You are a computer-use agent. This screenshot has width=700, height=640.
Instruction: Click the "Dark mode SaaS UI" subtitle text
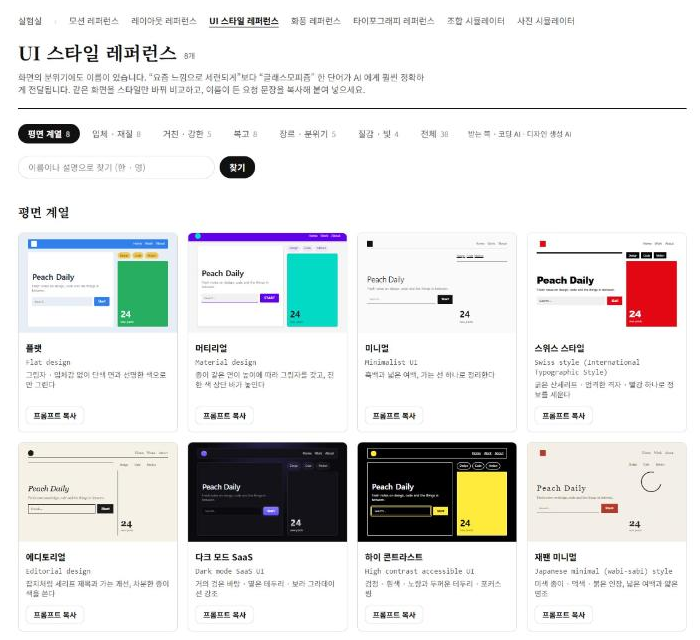[x=230, y=571]
